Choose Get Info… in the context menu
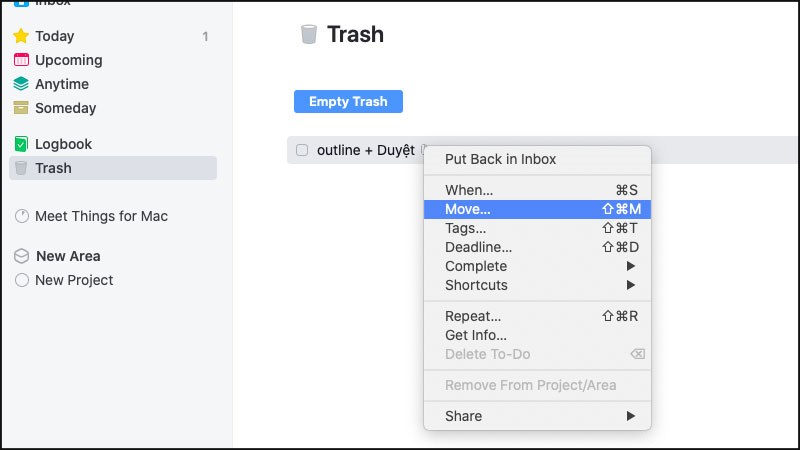Screen dimensions: 800x450 tap(476, 335)
